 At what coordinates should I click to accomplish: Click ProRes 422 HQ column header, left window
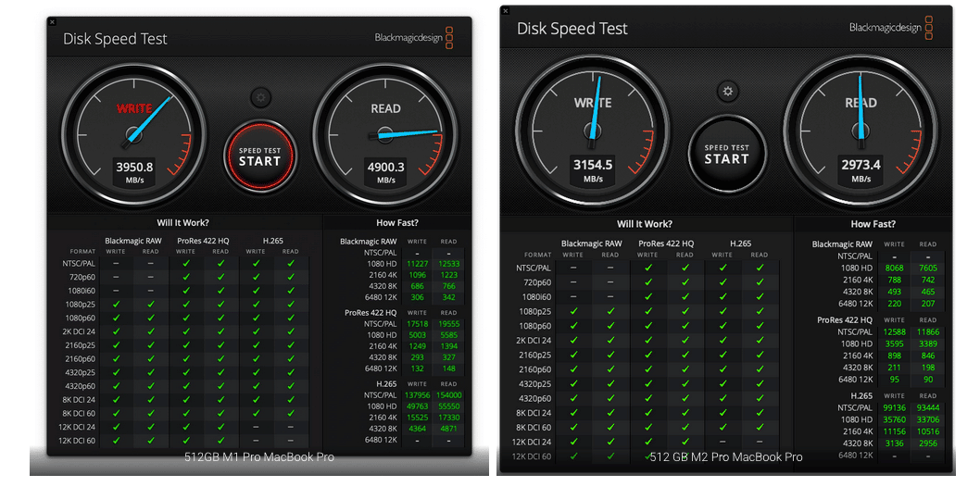point(203,241)
